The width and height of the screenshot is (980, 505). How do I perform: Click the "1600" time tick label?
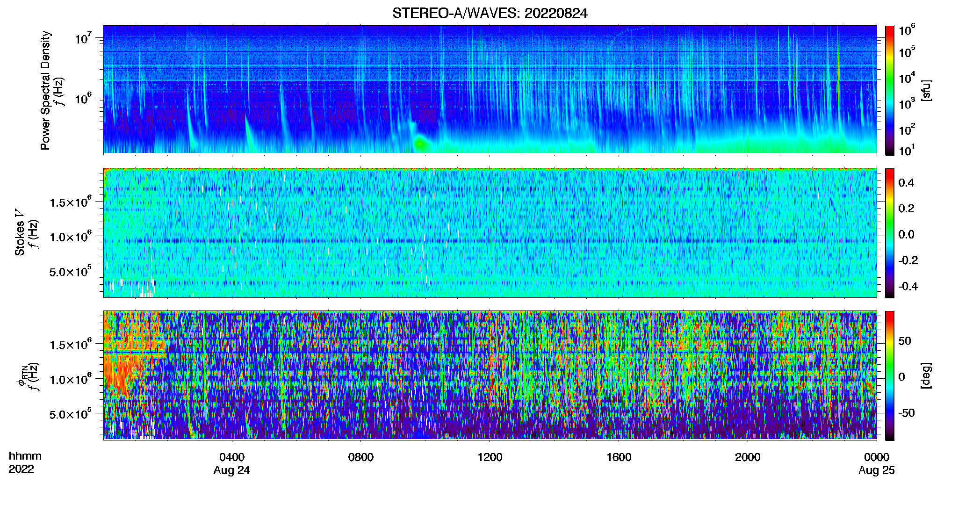pyautogui.click(x=619, y=457)
